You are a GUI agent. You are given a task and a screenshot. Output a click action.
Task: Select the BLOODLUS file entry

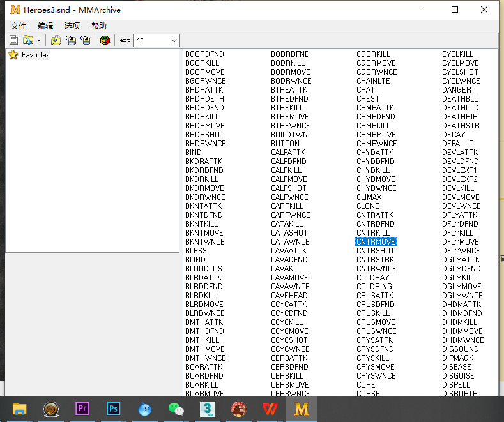(204, 269)
